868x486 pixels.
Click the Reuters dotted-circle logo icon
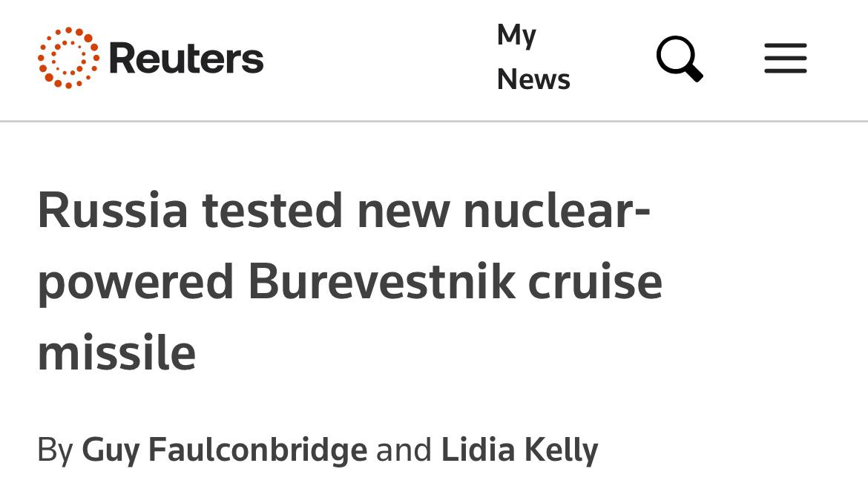click(68, 58)
